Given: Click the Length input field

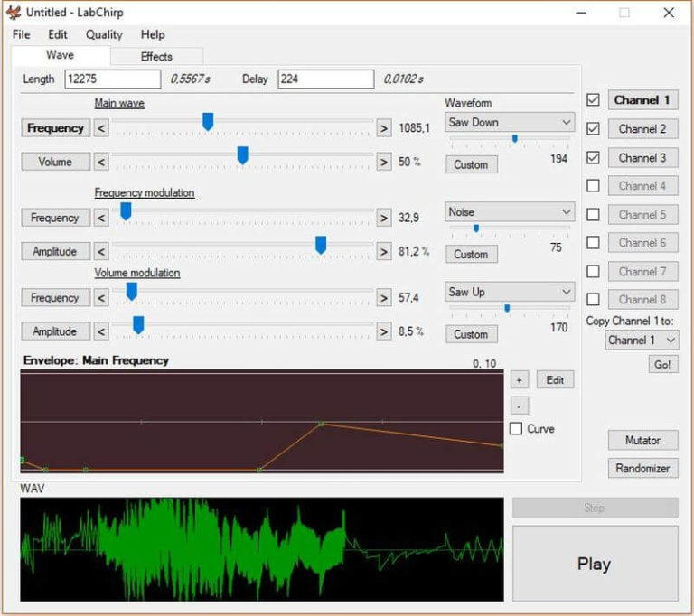Looking at the screenshot, I should [112, 79].
